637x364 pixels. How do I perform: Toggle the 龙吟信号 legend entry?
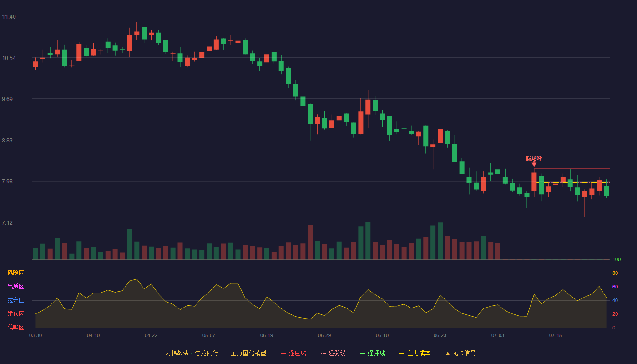tap(460, 353)
